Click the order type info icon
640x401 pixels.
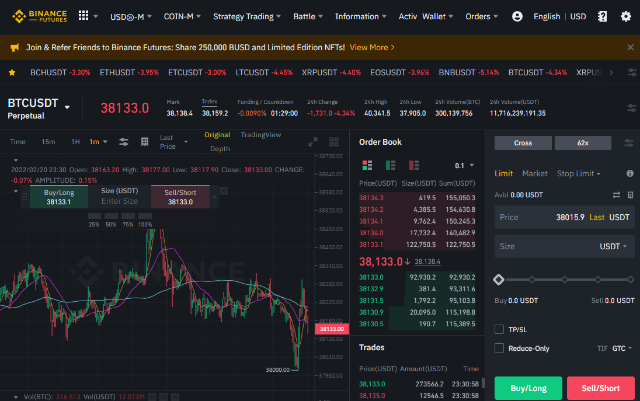[x=630, y=174]
